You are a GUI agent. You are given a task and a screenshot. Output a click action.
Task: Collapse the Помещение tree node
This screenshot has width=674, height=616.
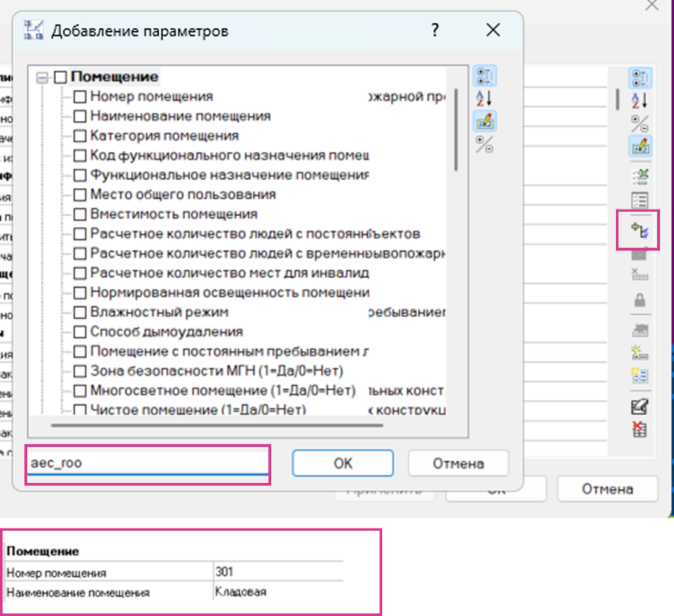click(42, 78)
